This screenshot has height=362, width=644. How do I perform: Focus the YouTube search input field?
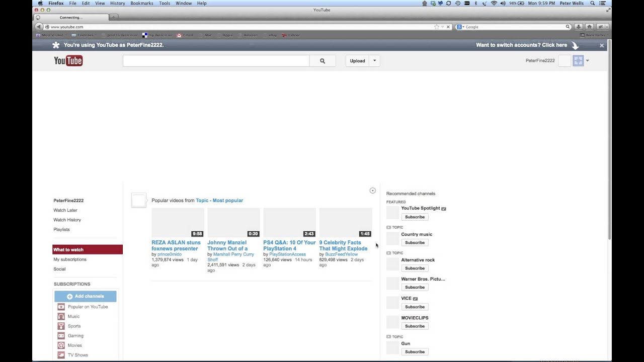click(x=216, y=61)
